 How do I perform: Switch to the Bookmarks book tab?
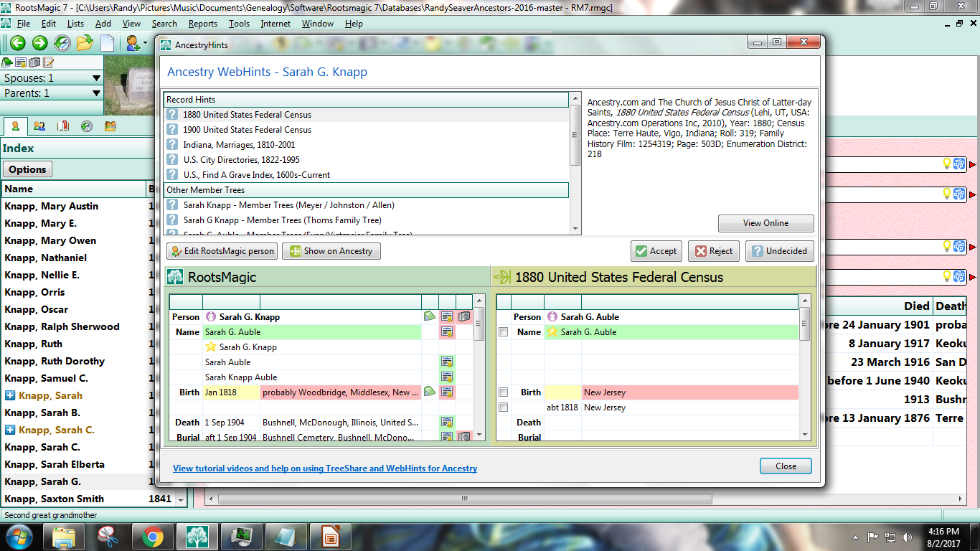tap(63, 126)
